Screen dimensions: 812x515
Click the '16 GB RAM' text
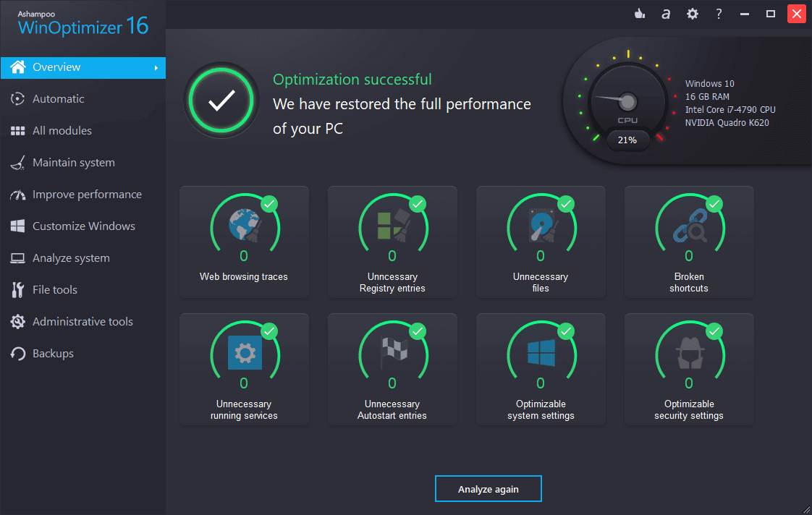click(707, 97)
